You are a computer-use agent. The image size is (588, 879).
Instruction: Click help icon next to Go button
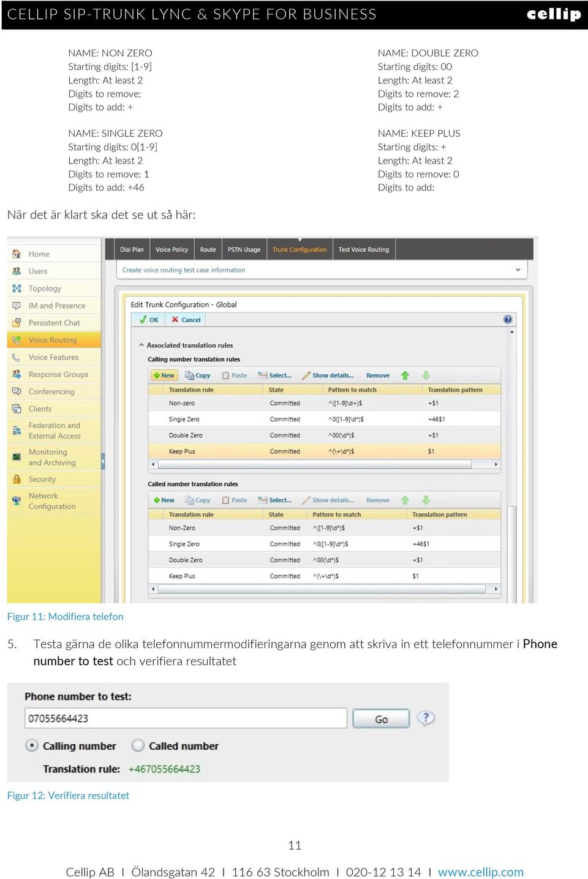pos(426,718)
